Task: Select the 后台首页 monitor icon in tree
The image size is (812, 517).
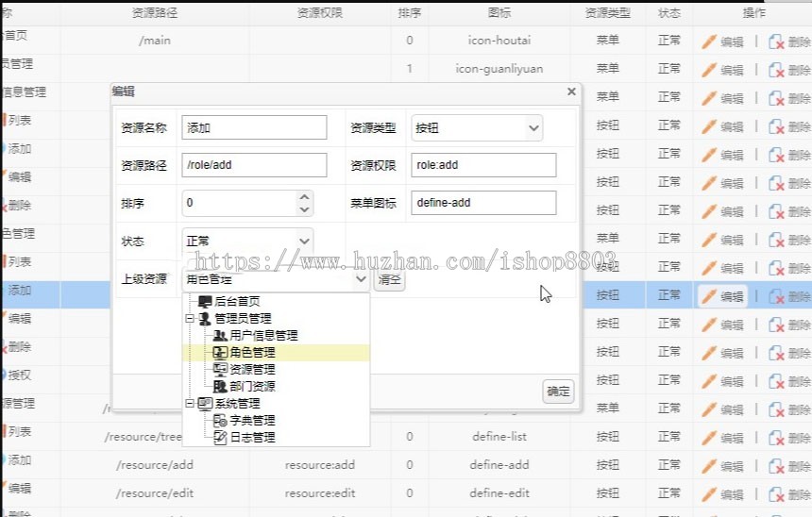Action: pos(205,301)
